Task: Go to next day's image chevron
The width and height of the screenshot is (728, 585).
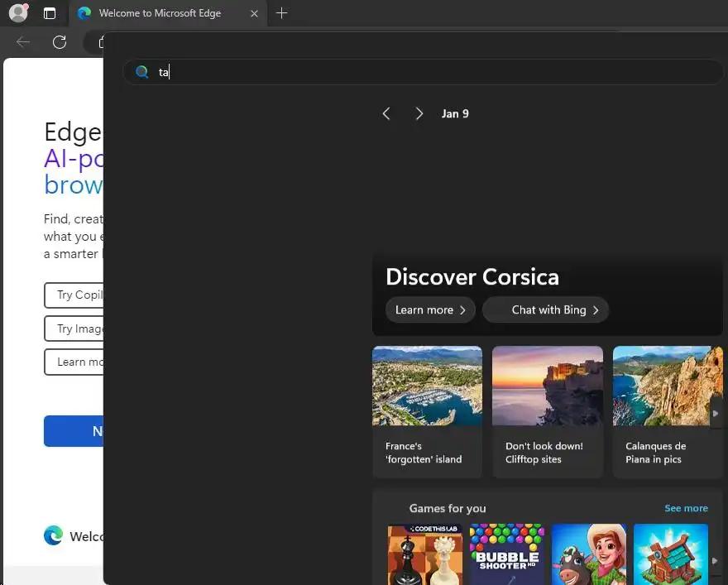Action: 419,113
